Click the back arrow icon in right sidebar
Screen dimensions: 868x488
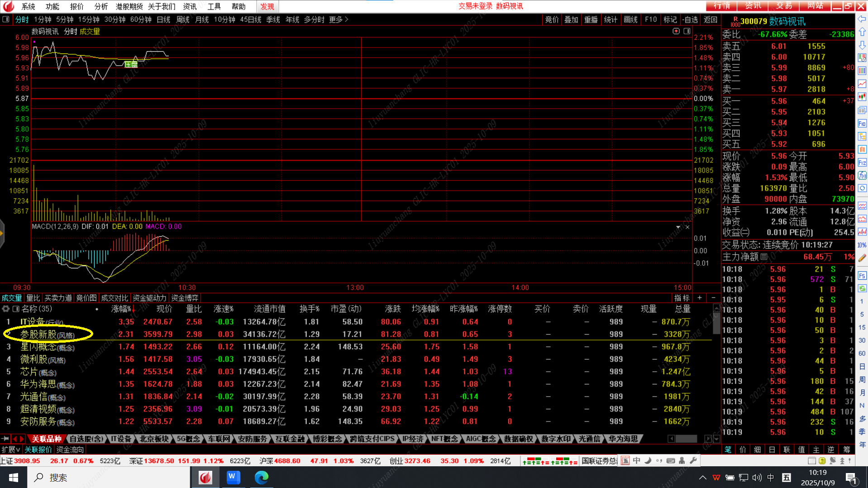862,19
